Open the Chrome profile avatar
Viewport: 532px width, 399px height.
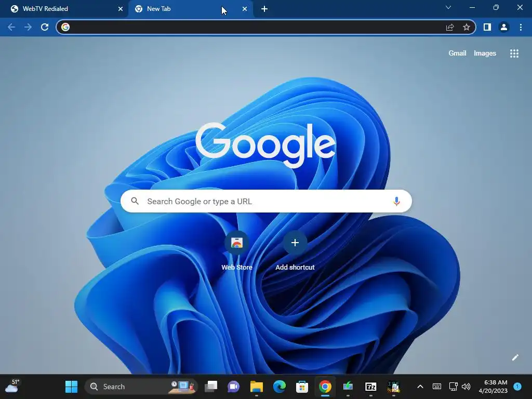tap(504, 27)
